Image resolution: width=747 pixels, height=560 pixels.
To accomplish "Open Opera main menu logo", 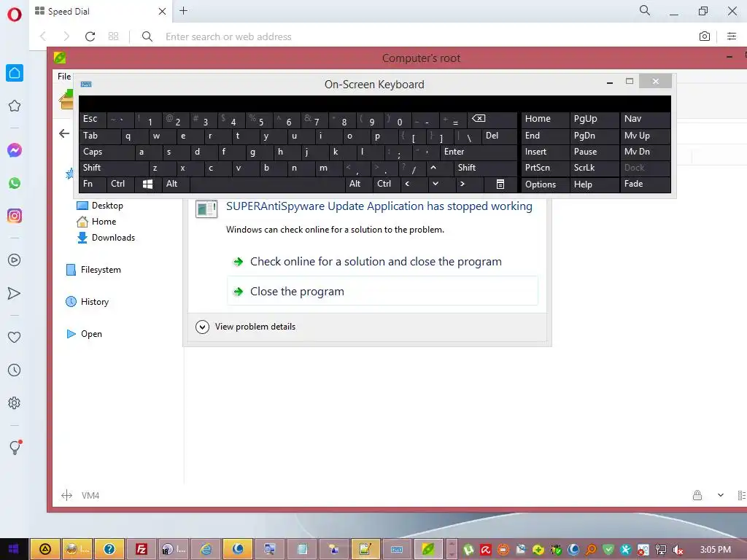I will [15, 15].
